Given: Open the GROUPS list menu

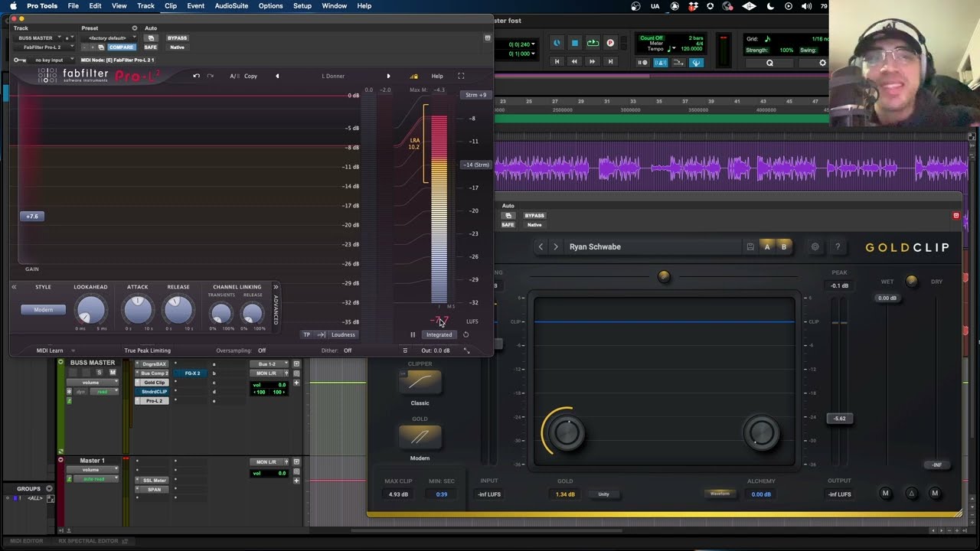Looking at the screenshot, I should point(49,488).
